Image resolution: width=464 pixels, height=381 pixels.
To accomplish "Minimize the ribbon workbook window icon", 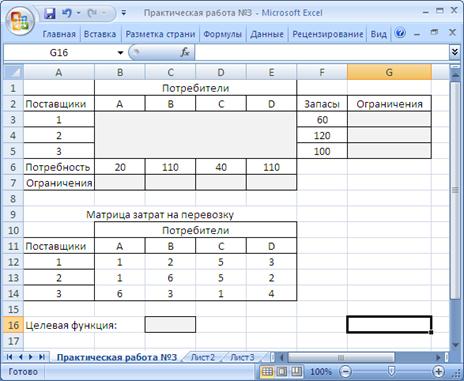I will click(417, 34).
